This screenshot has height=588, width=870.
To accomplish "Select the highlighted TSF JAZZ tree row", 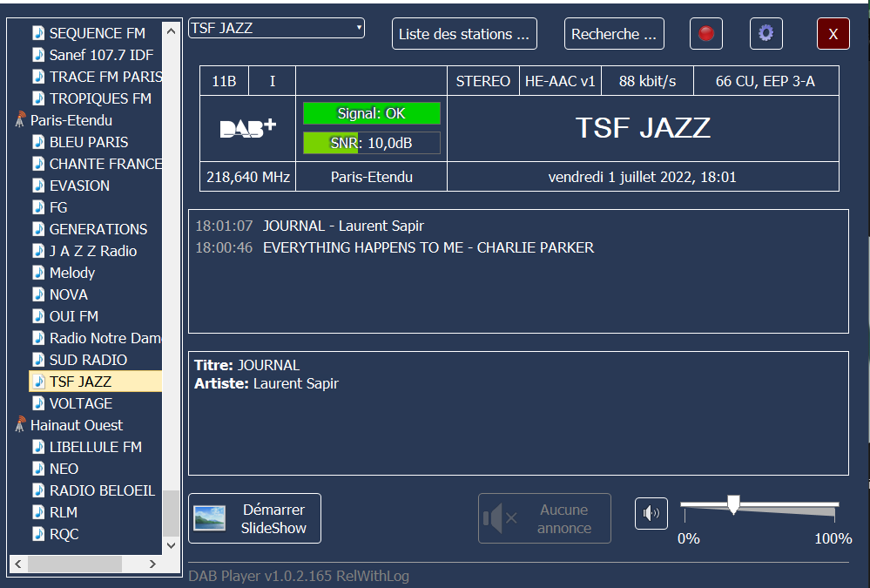I will click(96, 382).
